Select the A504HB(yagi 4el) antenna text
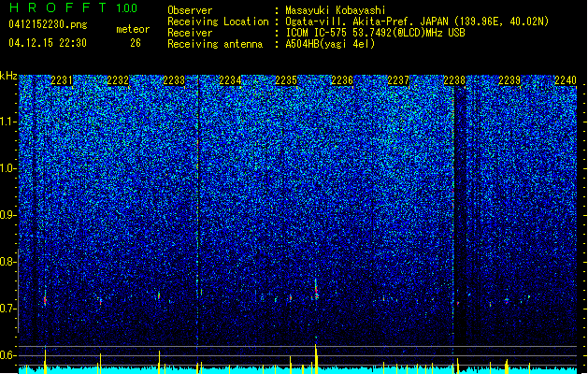Screen dimensions: 588x374 point(330,44)
